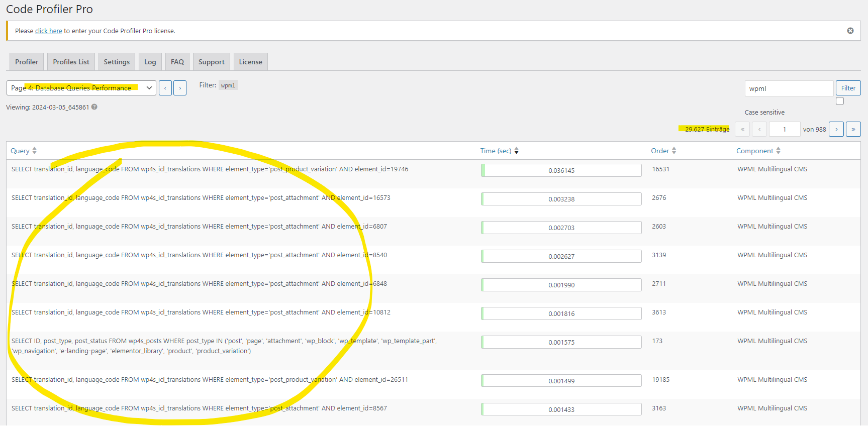The image size is (868, 426).
Task: Select order value 3139
Action: (x=659, y=255)
